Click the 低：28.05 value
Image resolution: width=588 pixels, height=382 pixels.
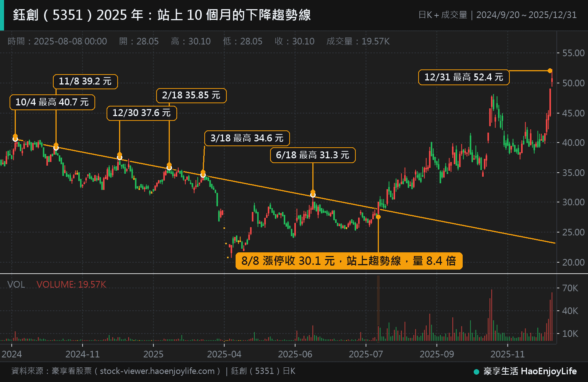243,41
